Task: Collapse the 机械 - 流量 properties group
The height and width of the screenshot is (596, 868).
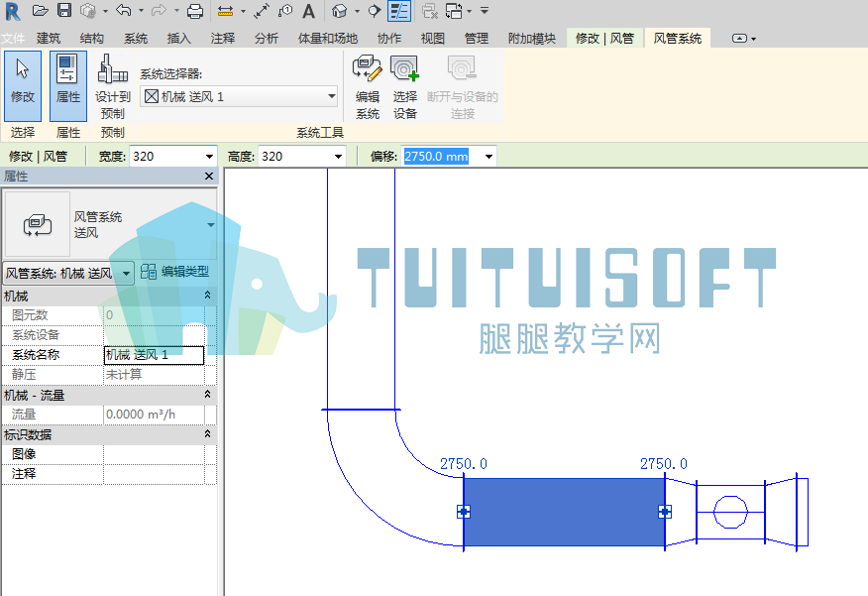Action: (208, 394)
